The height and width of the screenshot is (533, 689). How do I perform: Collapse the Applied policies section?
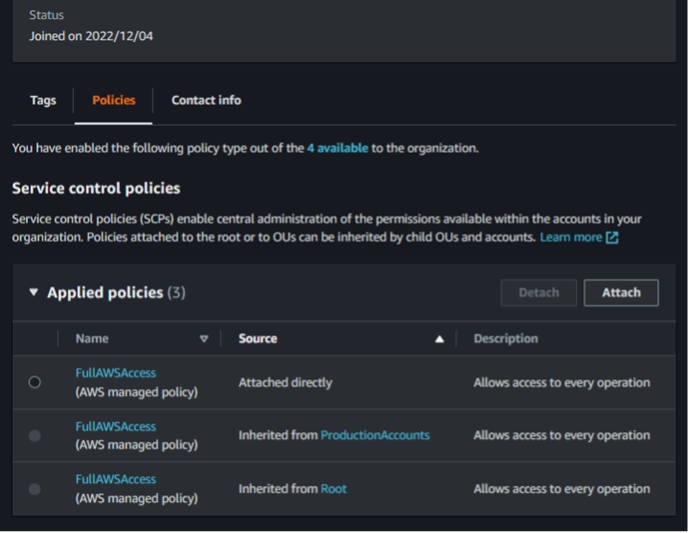pos(34,293)
